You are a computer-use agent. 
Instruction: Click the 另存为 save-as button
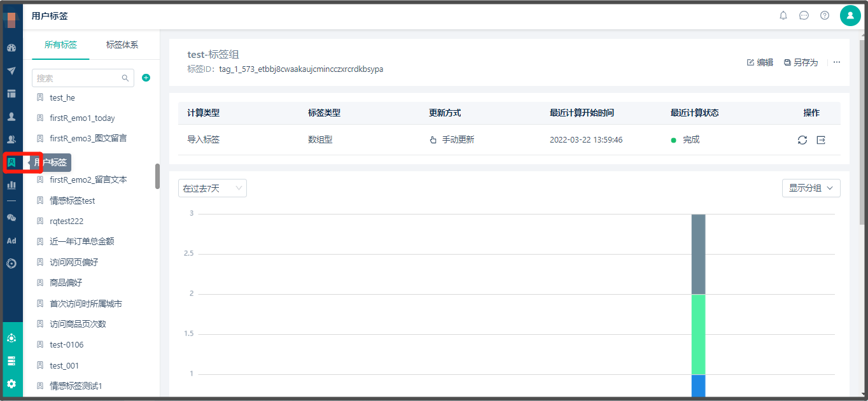pos(801,62)
